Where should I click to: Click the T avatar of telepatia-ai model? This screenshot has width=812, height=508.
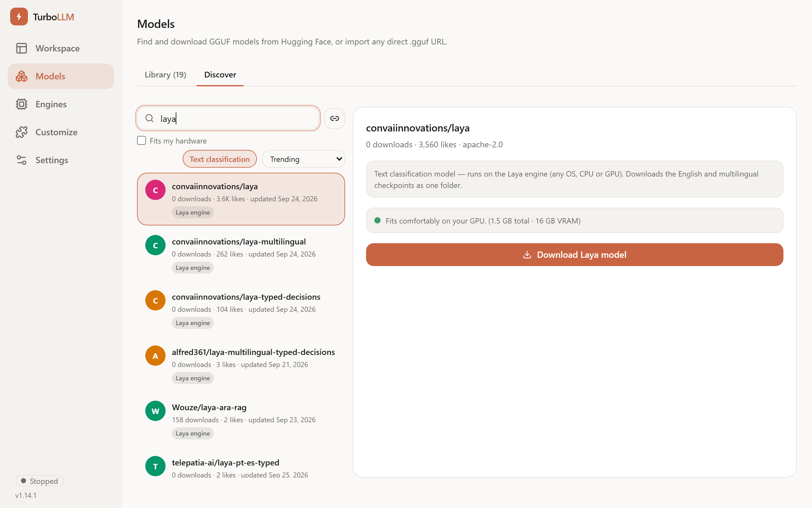coord(155,466)
